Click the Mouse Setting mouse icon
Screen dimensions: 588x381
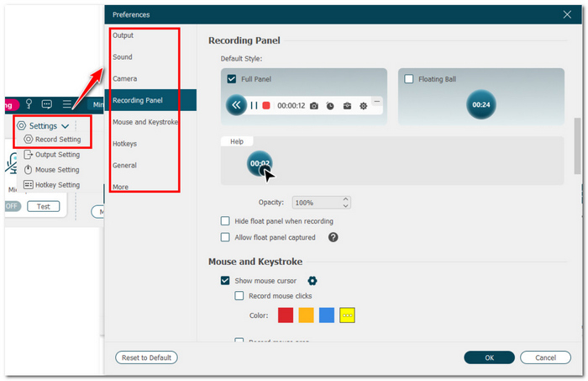point(28,170)
